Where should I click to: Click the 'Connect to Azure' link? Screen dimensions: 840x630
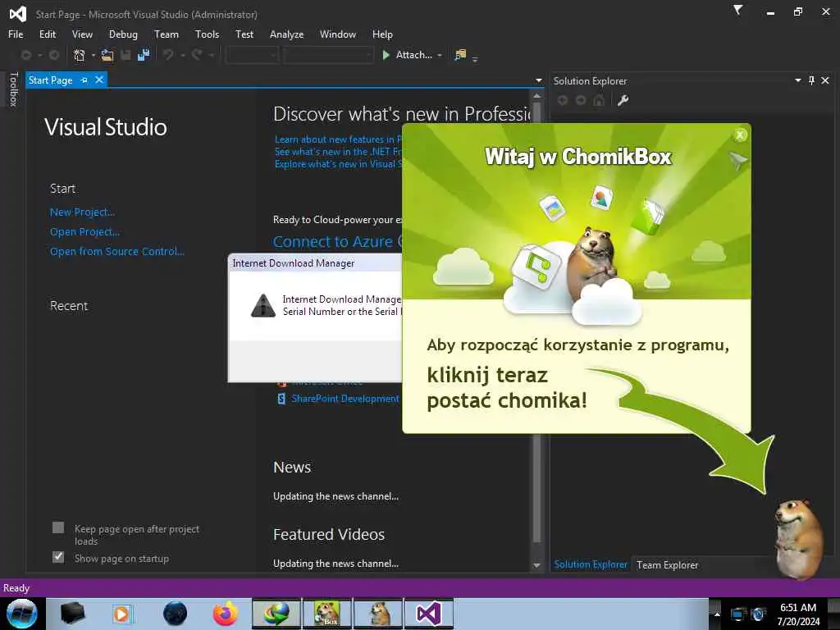[337, 242]
